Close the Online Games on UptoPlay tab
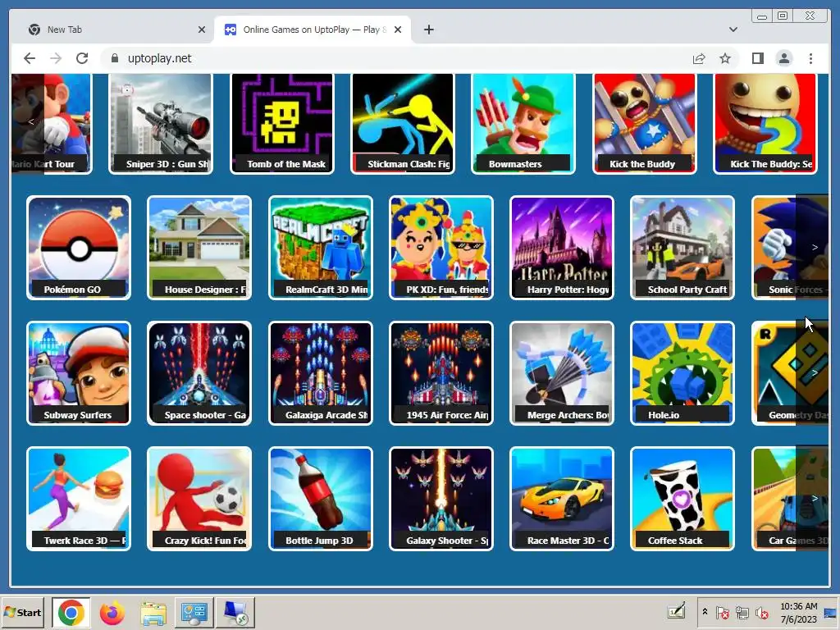This screenshot has width=840, height=630. [398, 30]
